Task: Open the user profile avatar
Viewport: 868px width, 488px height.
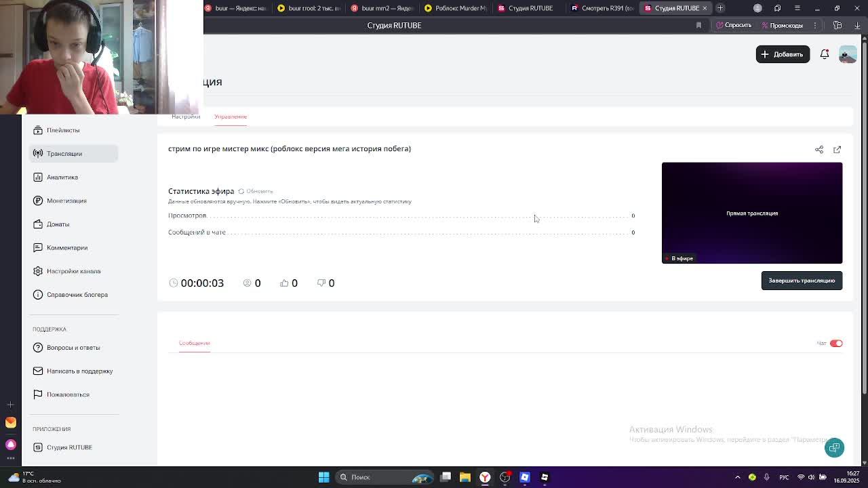Action: click(848, 54)
